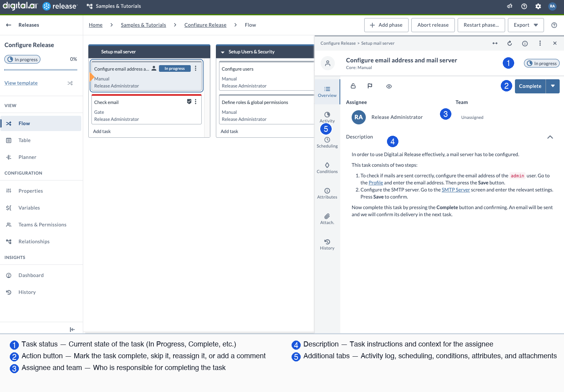Open Dashboard insights
Image resolution: width=564 pixels, height=392 pixels.
pyautogui.click(x=41, y=275)
